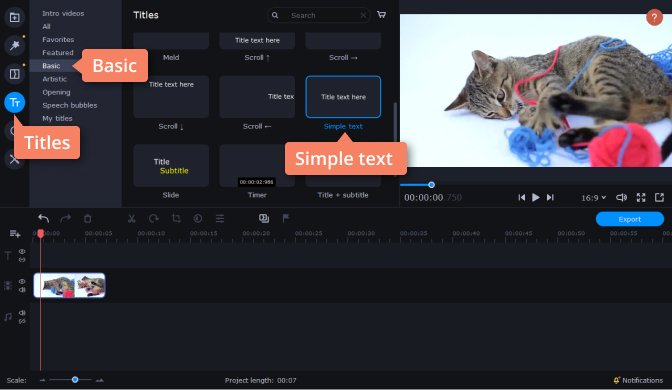Select the Speech bubbles category
Viewport: 672px width, 390px height.
(69, 105)
